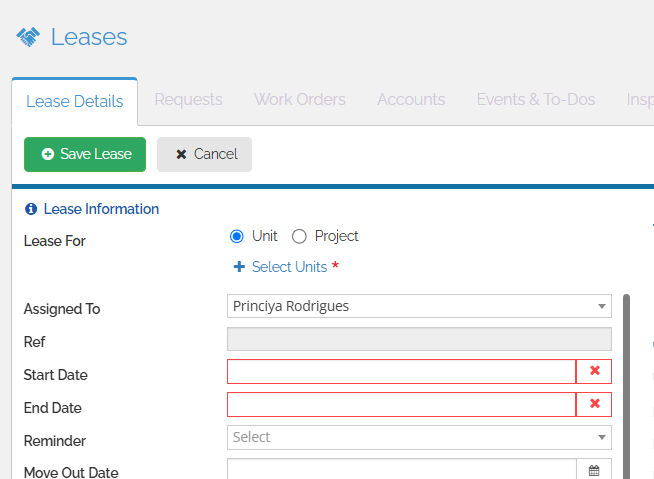This screenshot has height=479, width=654.
Task: Click the Lease Information info icon
Action: 31,210
